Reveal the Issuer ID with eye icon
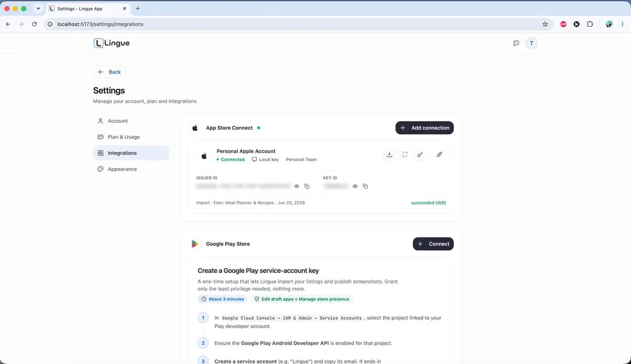Image resolution: width=631 pixels, height=364 pixels. coord(297,186)
